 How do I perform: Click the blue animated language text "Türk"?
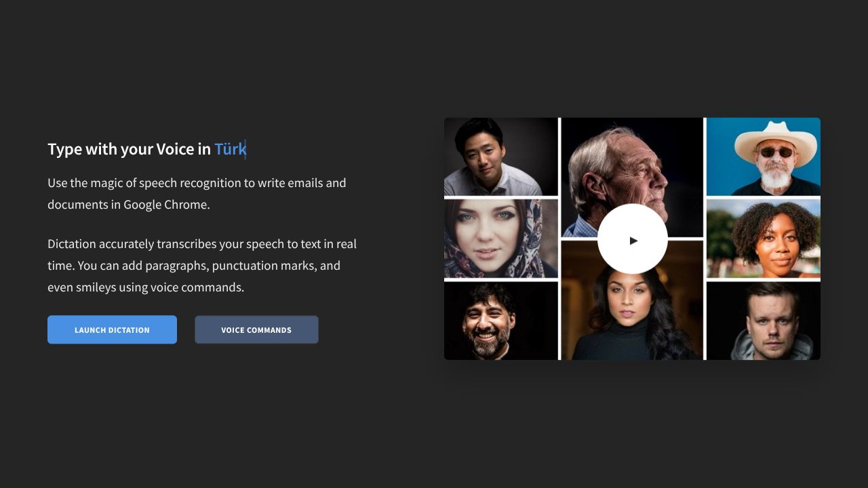pyautogui.click(x=230, y=149)
